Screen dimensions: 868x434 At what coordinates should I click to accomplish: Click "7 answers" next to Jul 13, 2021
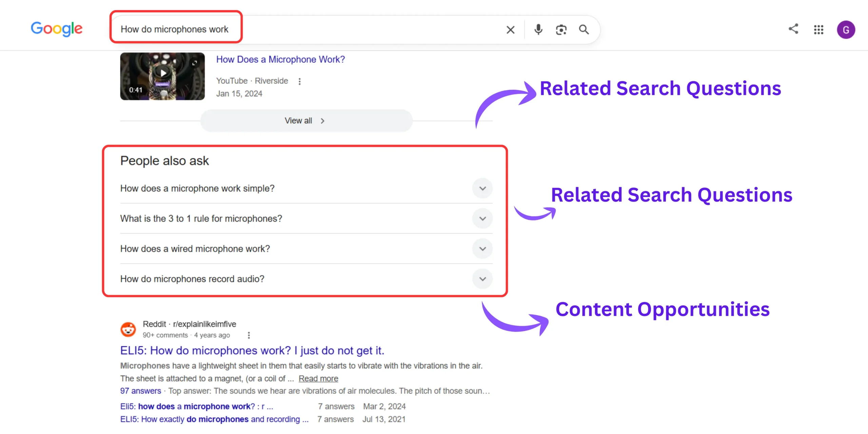335,419
